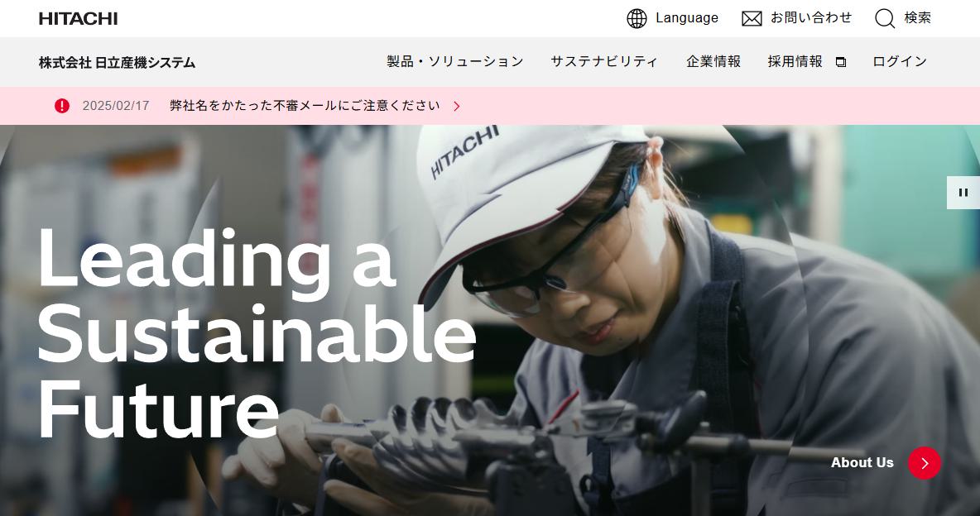Screen dimensions: 980x516
Task: Click the envelope contact icon
Action: (x=752, y=19)
